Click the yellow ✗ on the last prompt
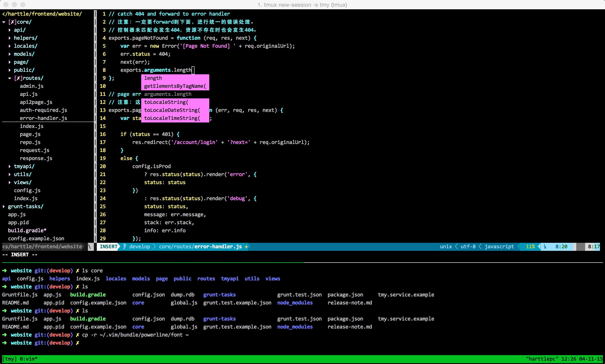 coord(77,343)
